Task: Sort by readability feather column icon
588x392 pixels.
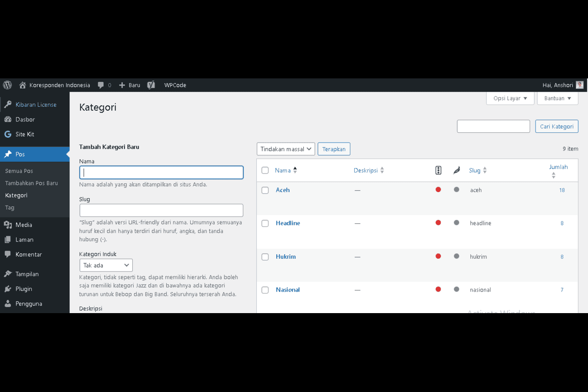Action: (456, 171)
